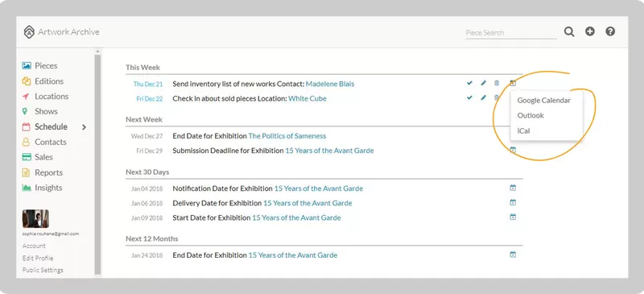Image resolution: width=644 pixels, height=294 pixels.
Task: Click the plus add icon in header
Action: coord(590,31)
